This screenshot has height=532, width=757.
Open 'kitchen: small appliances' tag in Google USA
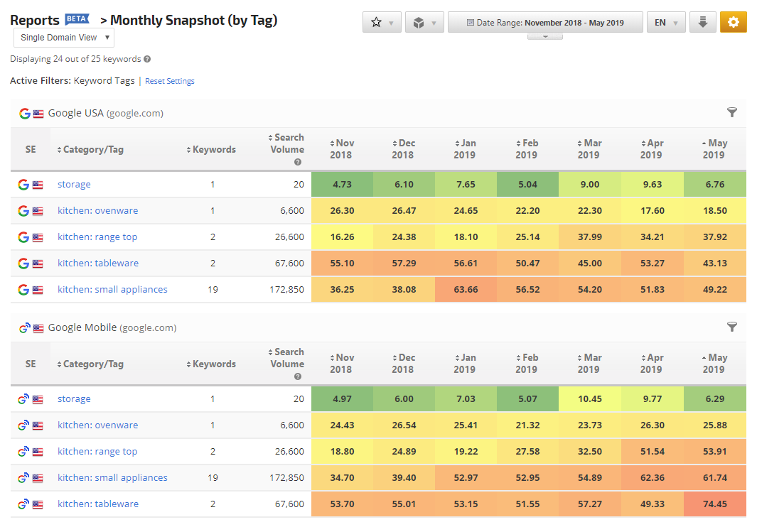pos(112,290)
